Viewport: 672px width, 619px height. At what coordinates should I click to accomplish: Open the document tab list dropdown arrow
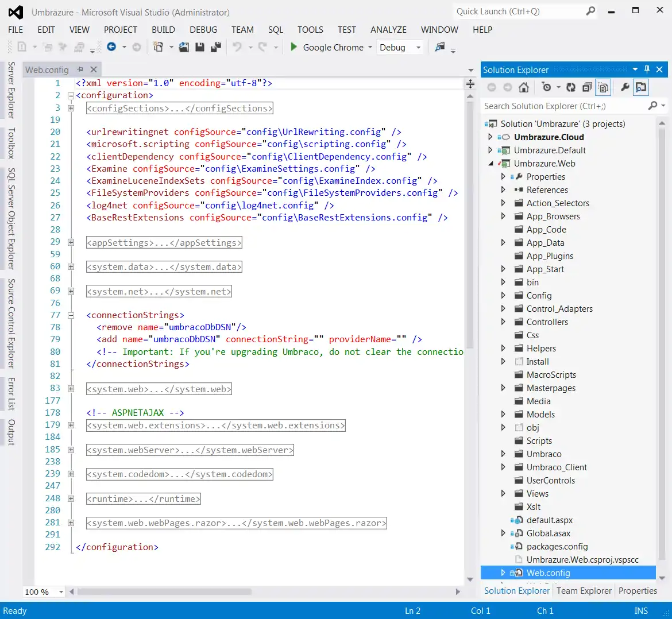coord(470,70)
